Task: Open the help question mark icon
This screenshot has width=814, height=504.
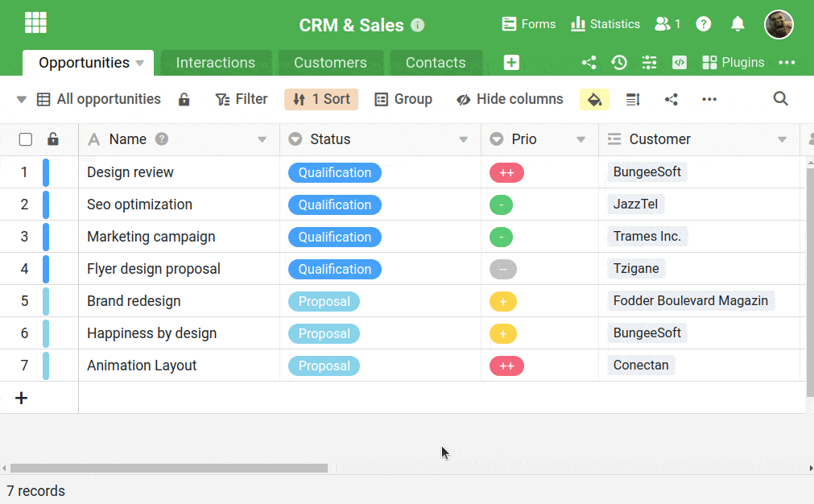Action: pyautogui.click(x=704, y=24)
